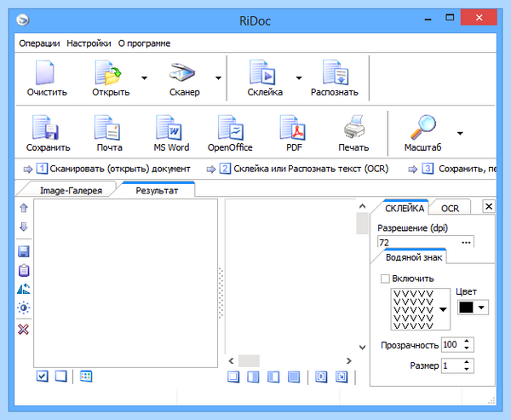
Task: Click the fourth page layout icon below preview
Action: (294, 377)
